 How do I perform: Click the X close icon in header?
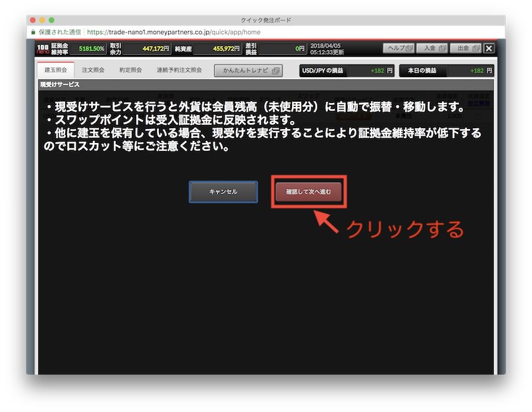pyautogui.click(x=489, y=48)
